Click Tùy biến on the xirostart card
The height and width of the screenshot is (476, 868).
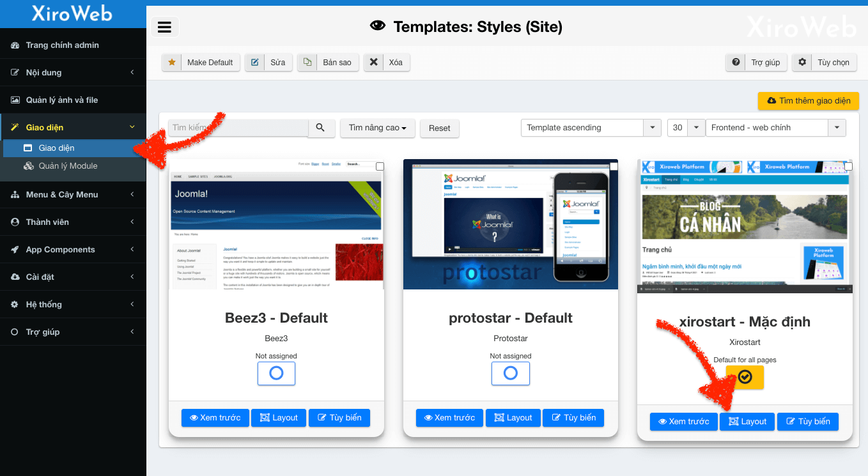(x=808, y=422)
